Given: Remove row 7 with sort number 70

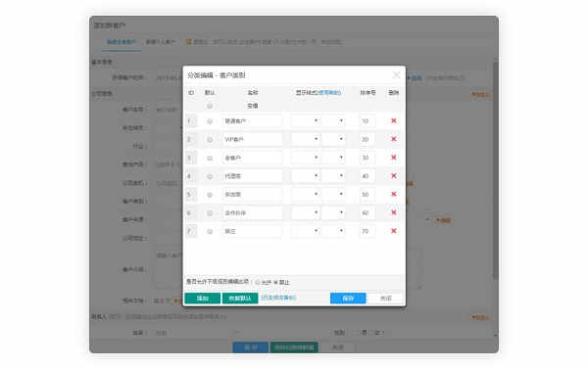Looking at the screenshot, I should click(x=393, y=231).
